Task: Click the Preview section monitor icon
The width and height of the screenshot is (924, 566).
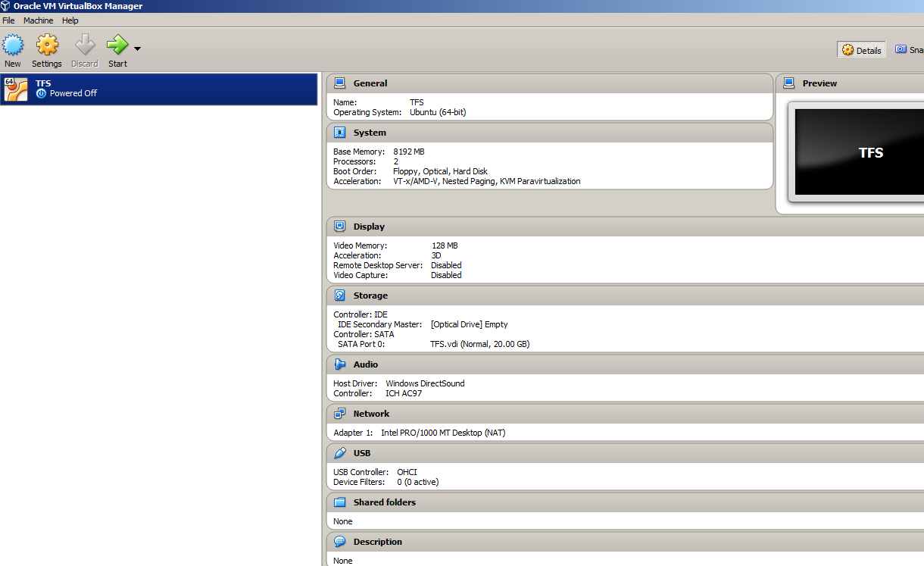Action: pos(789,83)
